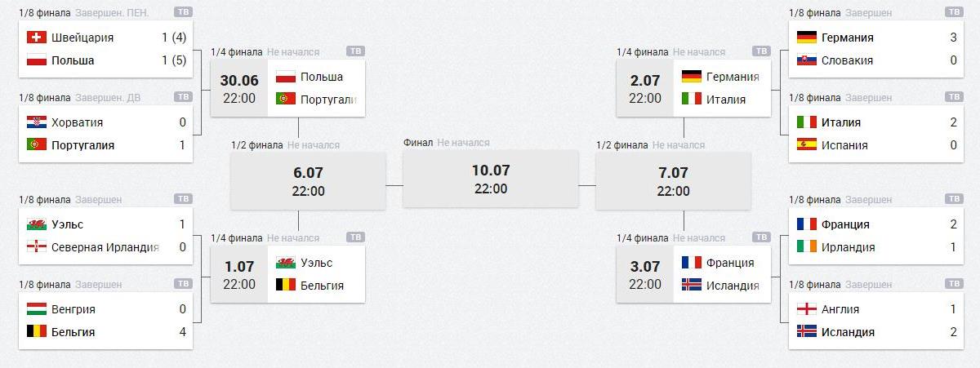This screenshot has width=980, height=368.
Task: Open the final match box dated 10.07
Action: (491, 178)
